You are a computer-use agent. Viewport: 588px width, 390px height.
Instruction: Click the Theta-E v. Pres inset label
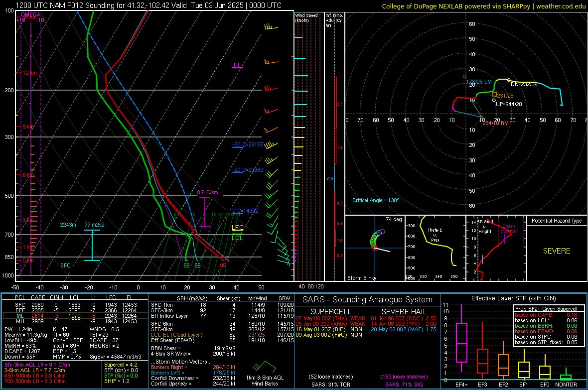tap(435, 235)
